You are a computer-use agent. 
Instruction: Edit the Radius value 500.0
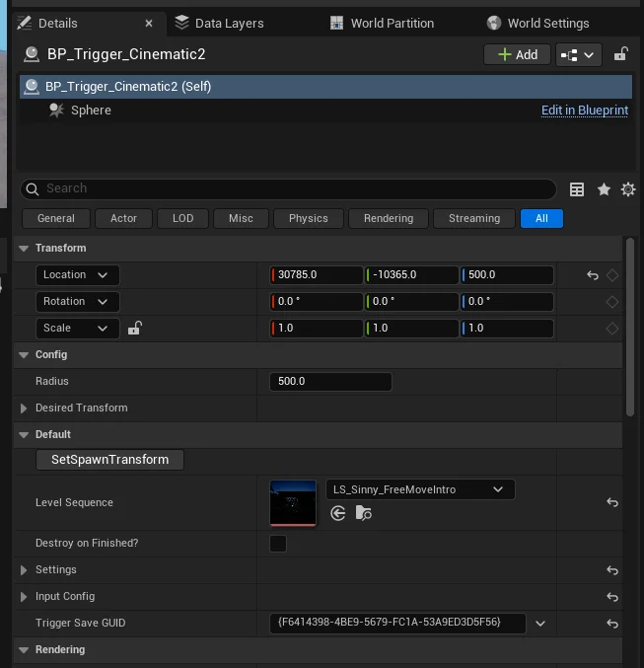coord(330,381)
